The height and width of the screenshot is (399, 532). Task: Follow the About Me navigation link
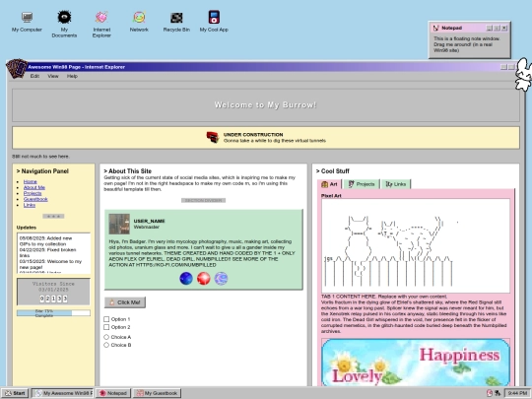click(x=34, y=187)
